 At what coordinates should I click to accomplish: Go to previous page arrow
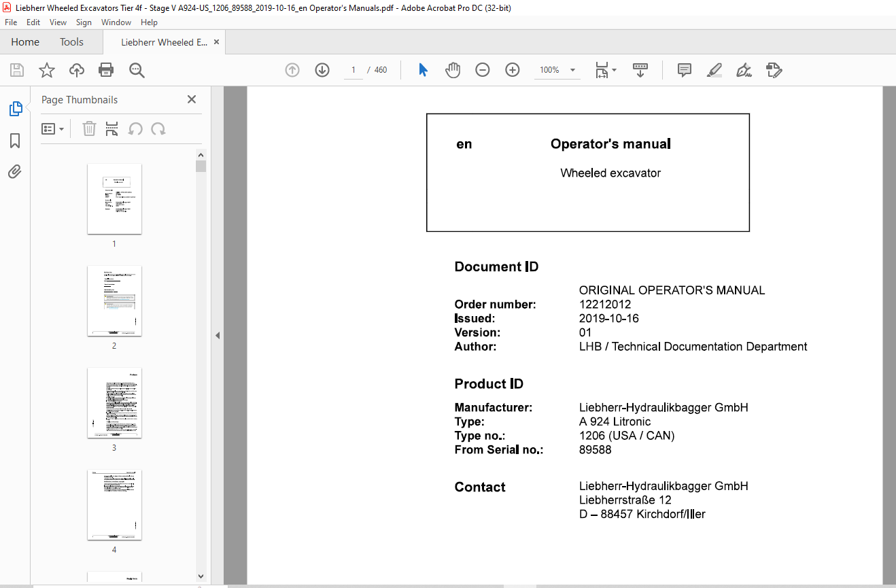[x=292, y=70]
